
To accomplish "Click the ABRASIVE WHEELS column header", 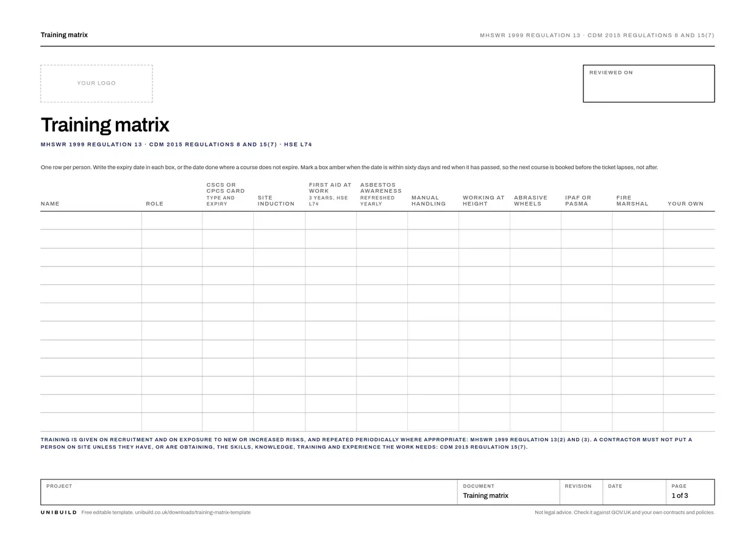I will pyautogui.click(x=530, y=201).
